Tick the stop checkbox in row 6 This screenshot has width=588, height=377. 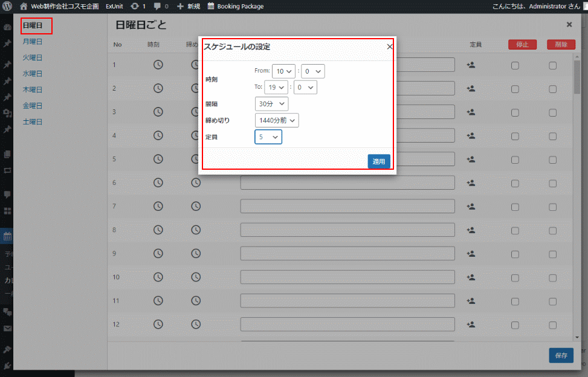515,183
